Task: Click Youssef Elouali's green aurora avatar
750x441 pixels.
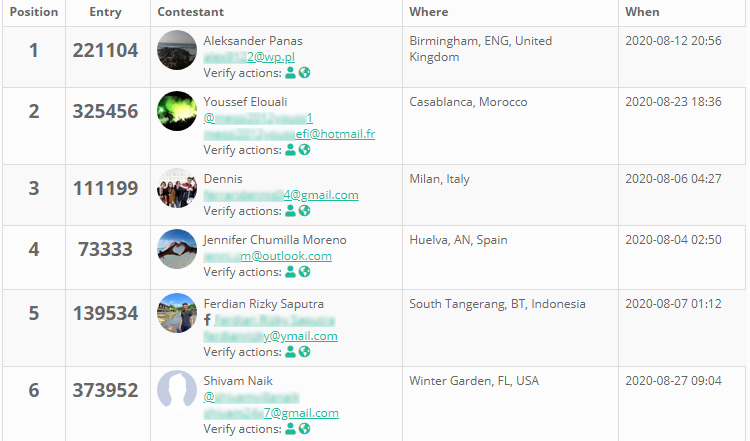Action: pyautogui.click(x=177, y=111)
